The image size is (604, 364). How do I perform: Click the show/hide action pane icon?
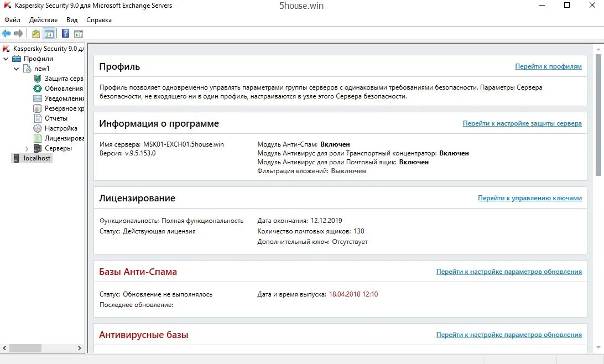(x=78, y=34)
